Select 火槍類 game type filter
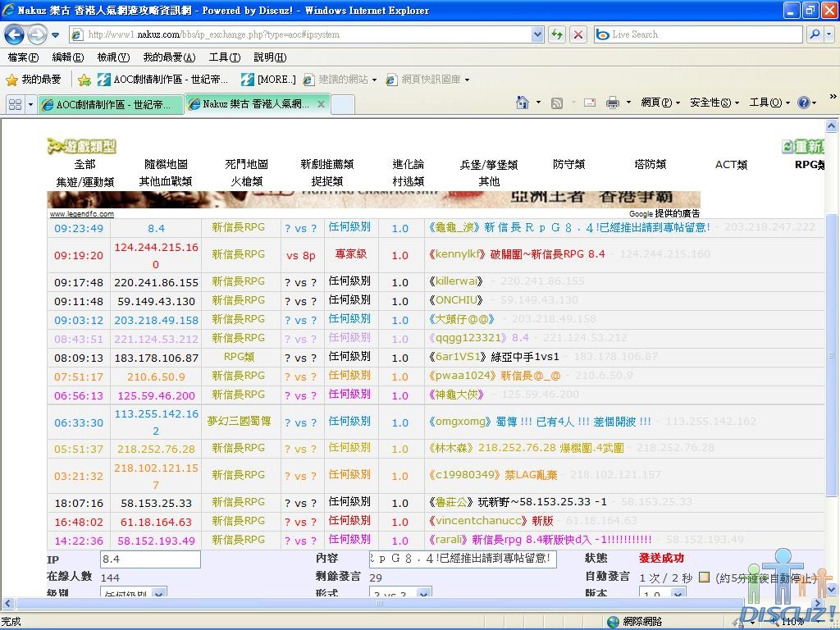The width and height of the screenshot is (840, 630). tap(246, 181)
